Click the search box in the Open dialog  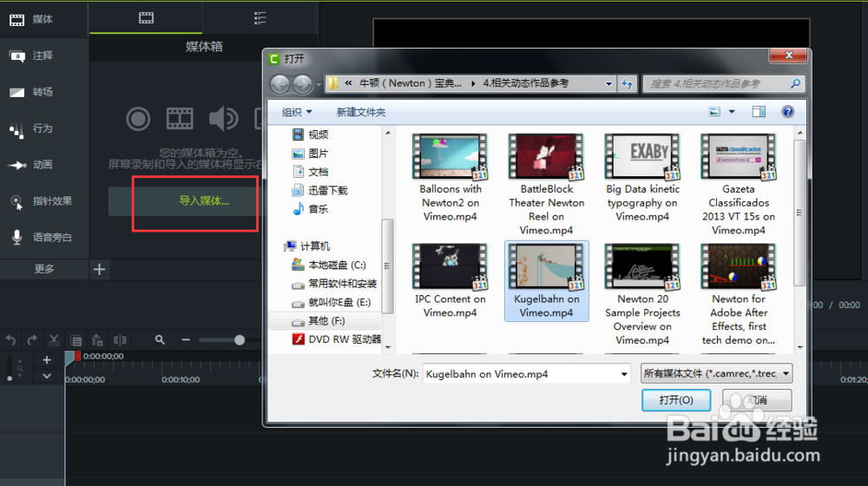click(x=722, y=83)
